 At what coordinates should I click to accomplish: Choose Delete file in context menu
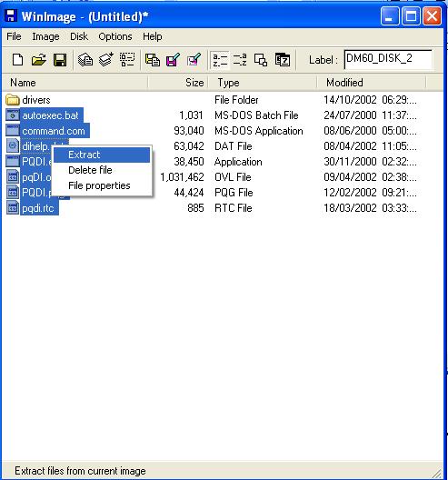102,170
